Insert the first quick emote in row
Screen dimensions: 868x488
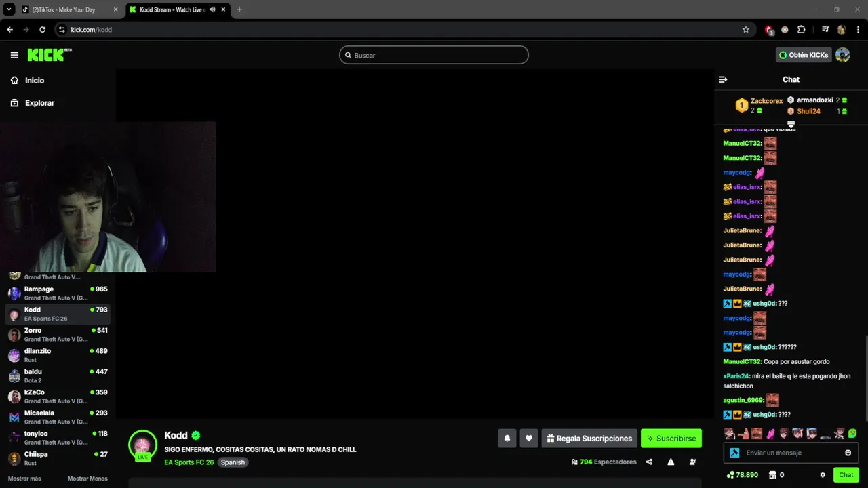coord(730,433)
